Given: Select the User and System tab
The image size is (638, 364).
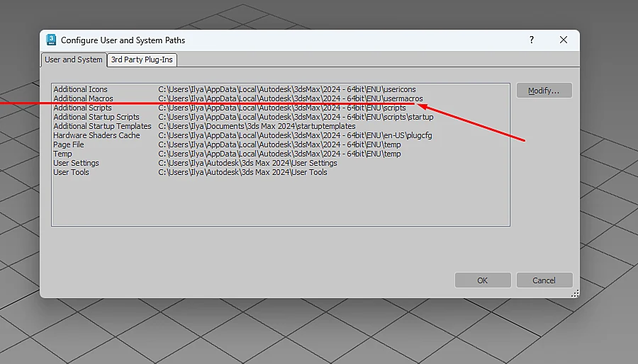Looking at the screenshot, I should point(74,59).
